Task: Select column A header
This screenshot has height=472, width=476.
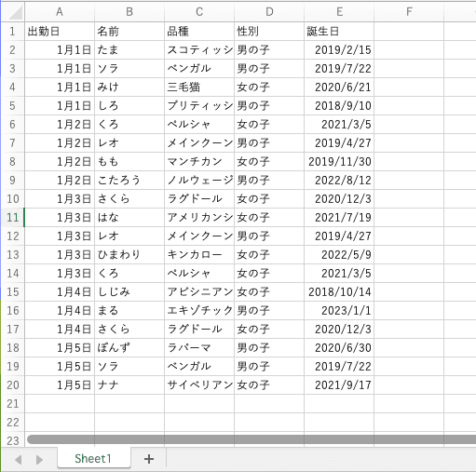Action: click(x=60, y=12)
